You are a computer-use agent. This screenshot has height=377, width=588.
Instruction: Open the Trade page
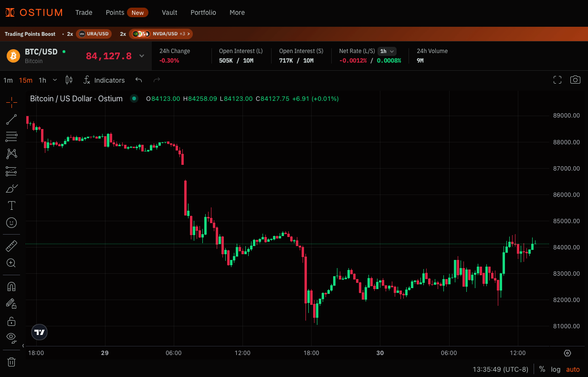[x=84, y=12]
